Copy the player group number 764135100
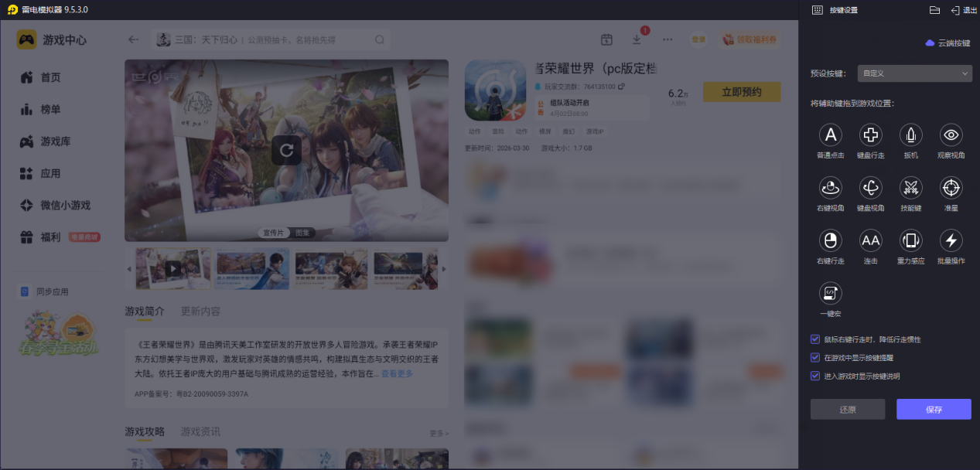This screenshot has height=470, width=980. [621, 87]
